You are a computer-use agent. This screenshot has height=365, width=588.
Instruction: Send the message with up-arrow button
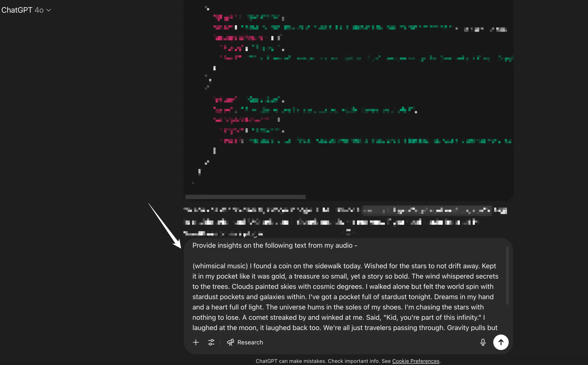[x=501, y=342]
